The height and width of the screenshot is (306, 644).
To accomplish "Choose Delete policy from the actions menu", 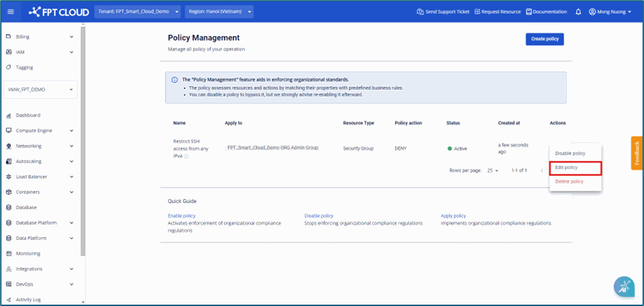I will 575,181.
